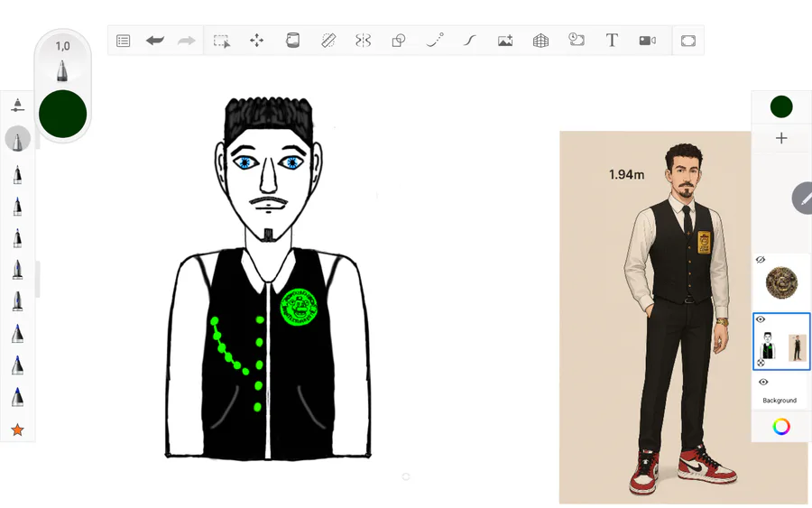Select the Text tool
Viewport: 812px width, 508px height.
612,41
